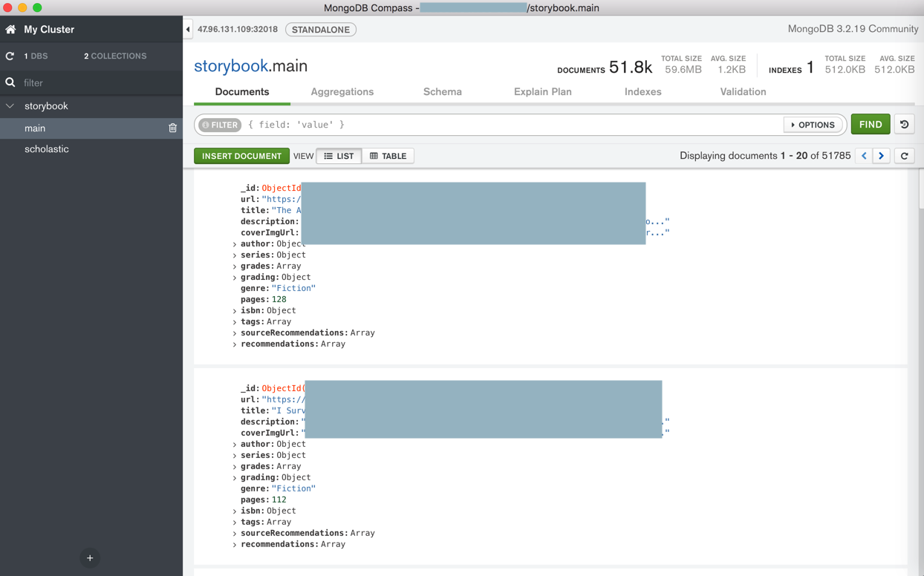The height and width of the screenshot is (576, 924).
Task: Select the main collection in sidebar
Action: [x=91, y=128]
